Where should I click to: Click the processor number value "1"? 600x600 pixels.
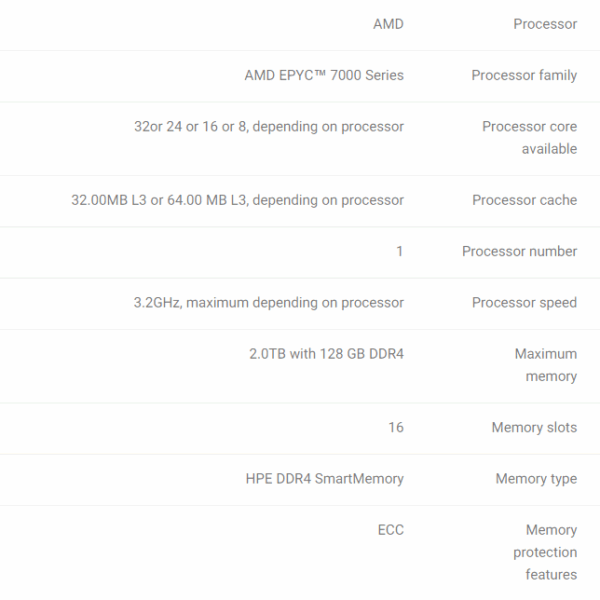click(x=400, y=251)
